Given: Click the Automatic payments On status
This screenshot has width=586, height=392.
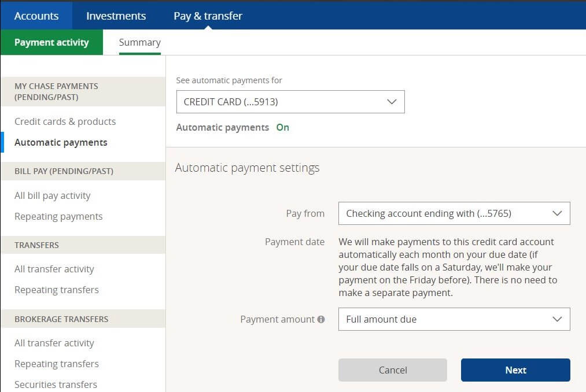Looking at the screenshot, I should [282, 127].
